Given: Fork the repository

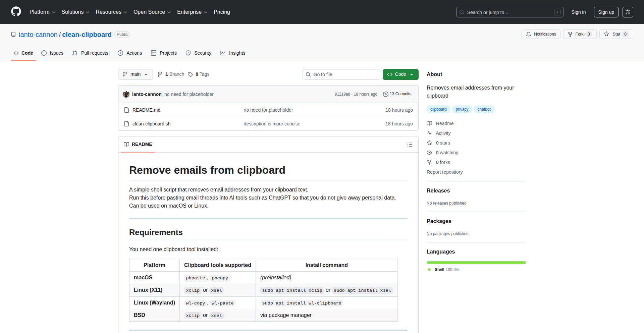Looking at the screenshot, I should (x=576, y=34).
